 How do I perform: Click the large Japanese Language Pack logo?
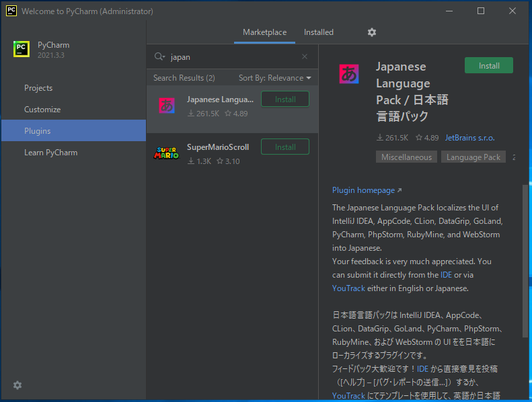point(349,74)
